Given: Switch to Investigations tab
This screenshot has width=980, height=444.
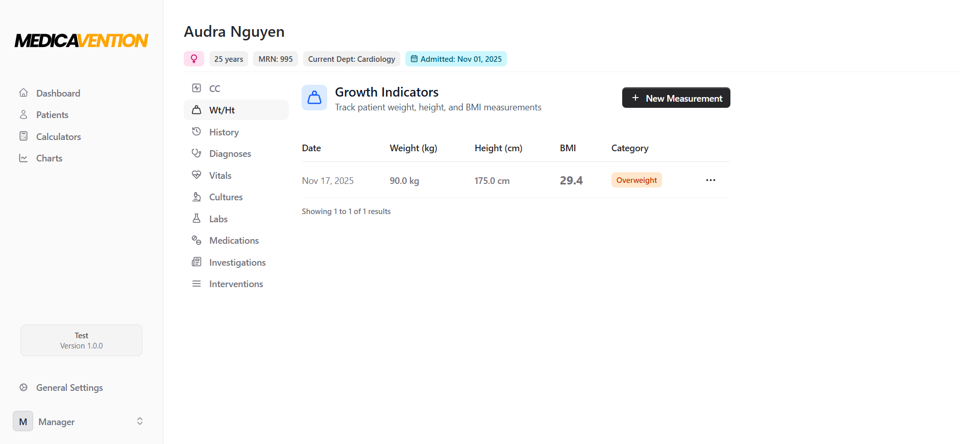Looking at the screenshot, I should click(x=236, y=262).
